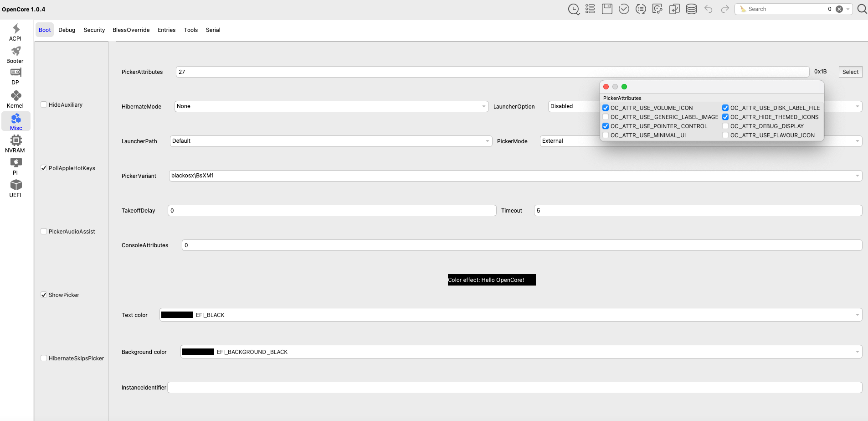This screenshot has width=868, height=421.
Task: Switch to the Security tab
Action: (x=94, y=30)
